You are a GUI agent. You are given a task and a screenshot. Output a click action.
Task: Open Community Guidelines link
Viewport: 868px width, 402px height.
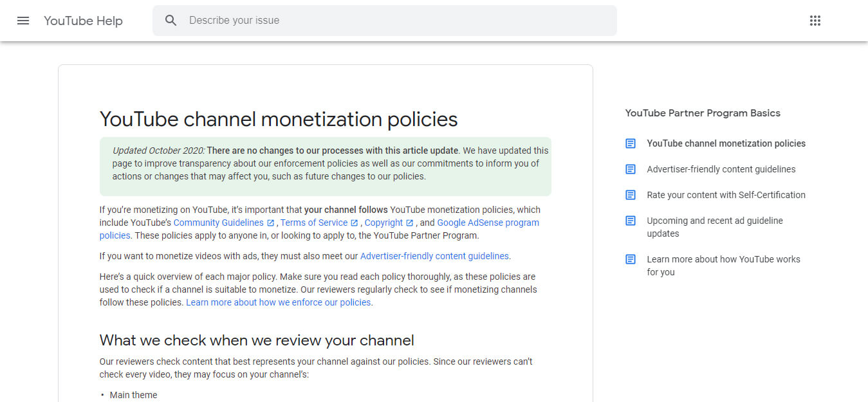(x=219, y=223)
